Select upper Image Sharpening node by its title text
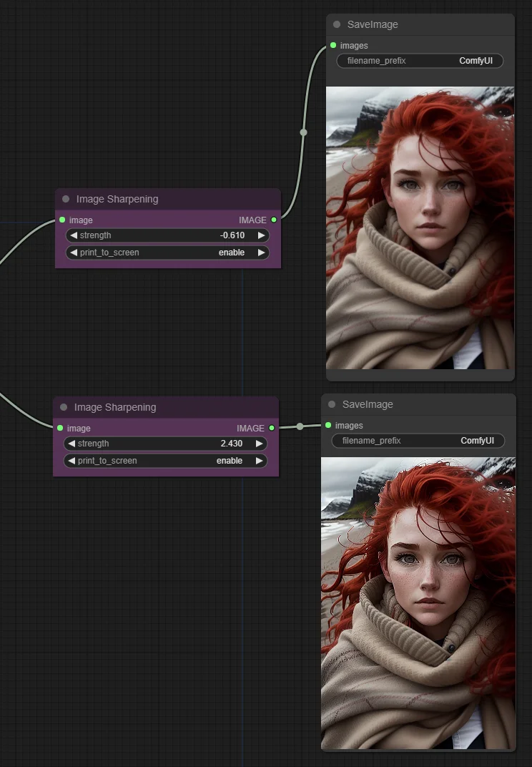532x767 pixels. [x=117, y=199]
